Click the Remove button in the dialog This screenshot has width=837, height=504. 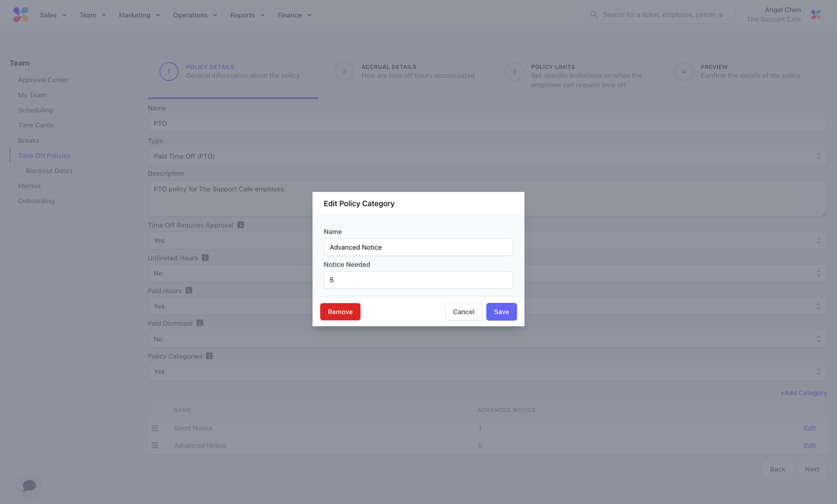click(340, 311)
